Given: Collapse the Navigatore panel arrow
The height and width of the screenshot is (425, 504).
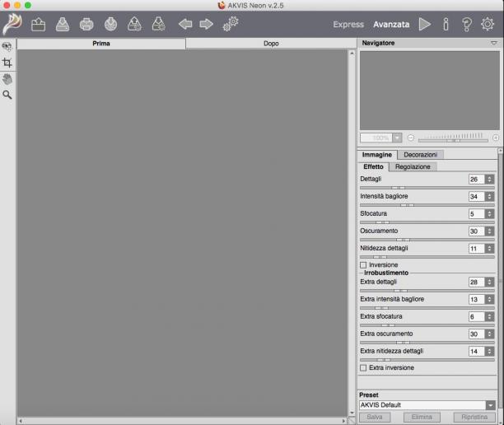Looking at the screenshot, I should (x=494, y=43).
